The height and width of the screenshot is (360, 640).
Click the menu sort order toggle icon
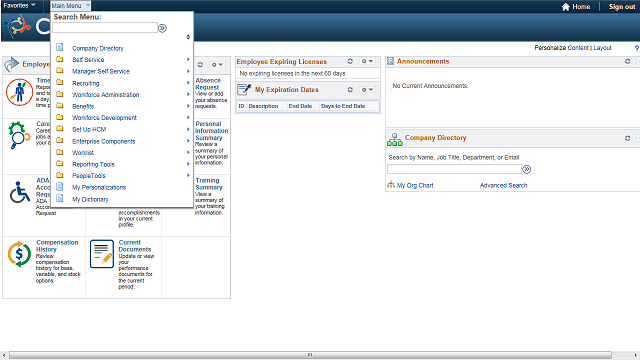point(188,37)
